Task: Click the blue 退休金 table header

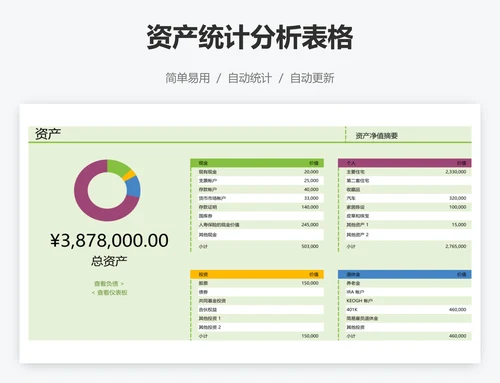Action: coord(405,274)
